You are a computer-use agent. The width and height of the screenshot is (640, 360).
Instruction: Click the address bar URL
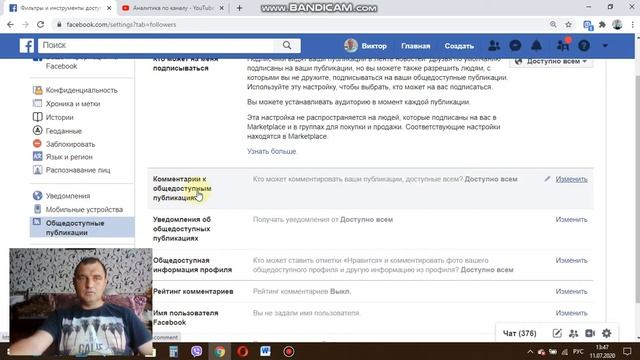pyautogui.click(x=121, y=24)
